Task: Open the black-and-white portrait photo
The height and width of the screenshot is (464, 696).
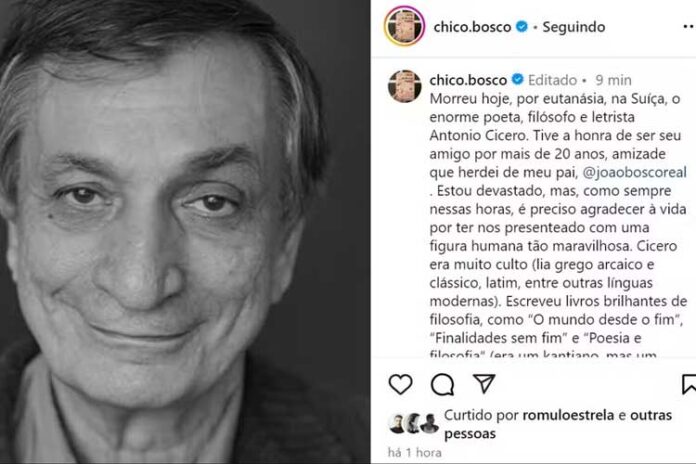Action: pyautogui.click(x=185, y=232)
